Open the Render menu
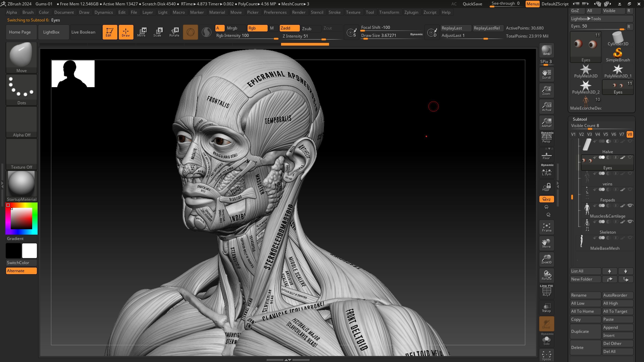 coord(299,12)
